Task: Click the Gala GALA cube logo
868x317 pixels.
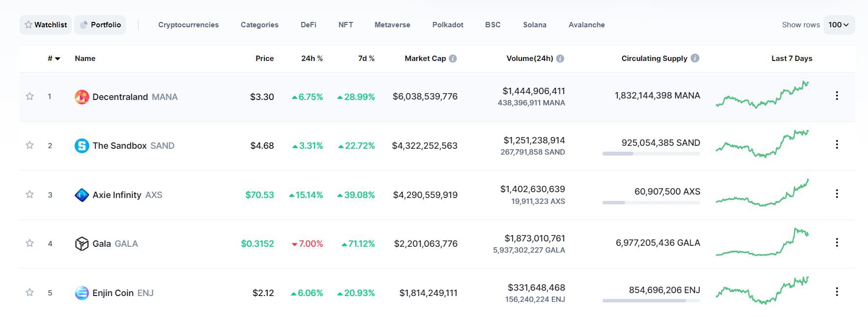Action: pyautogui.click(x=81, y=244)
